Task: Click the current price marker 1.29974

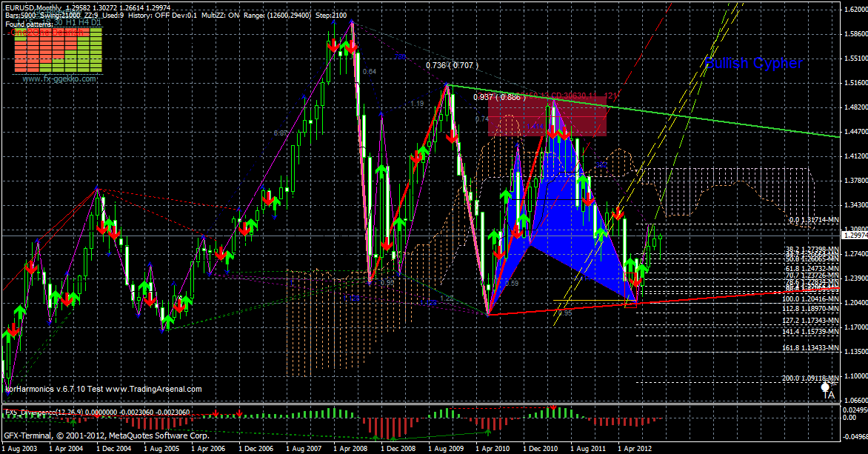Action: (x=853, y=234)
